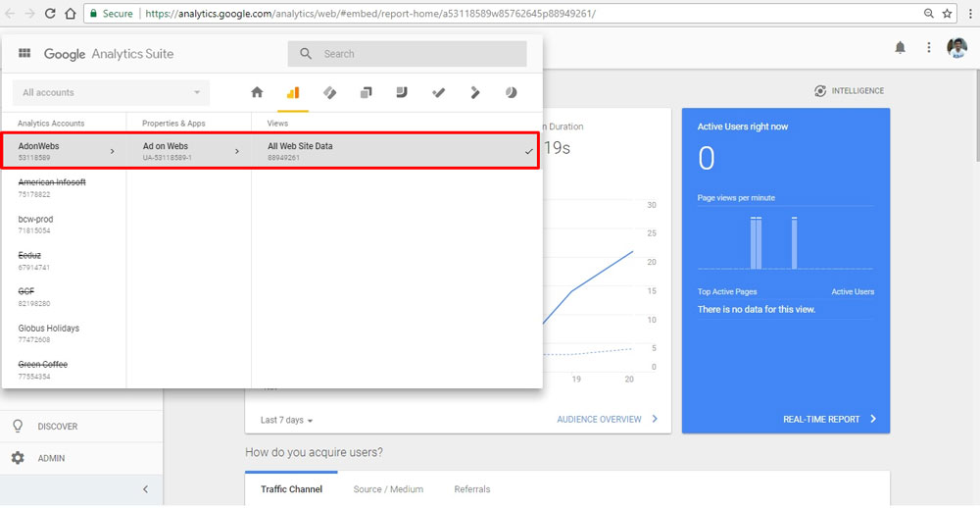Bookmark this page with the star

[947, 13]
